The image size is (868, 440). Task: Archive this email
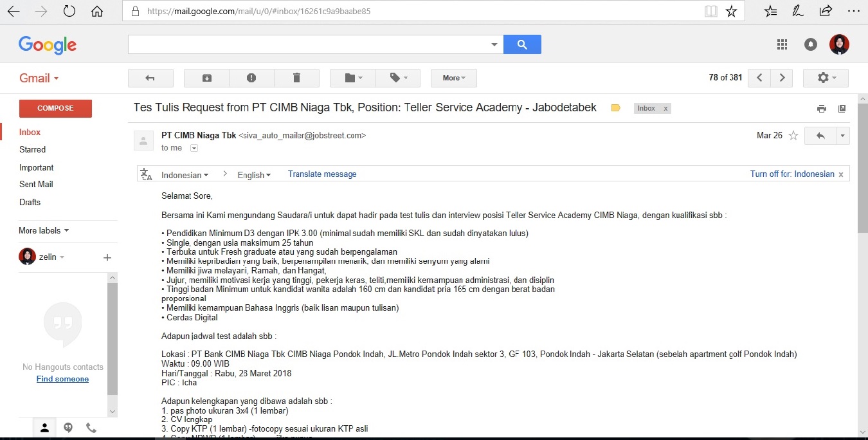206,78
